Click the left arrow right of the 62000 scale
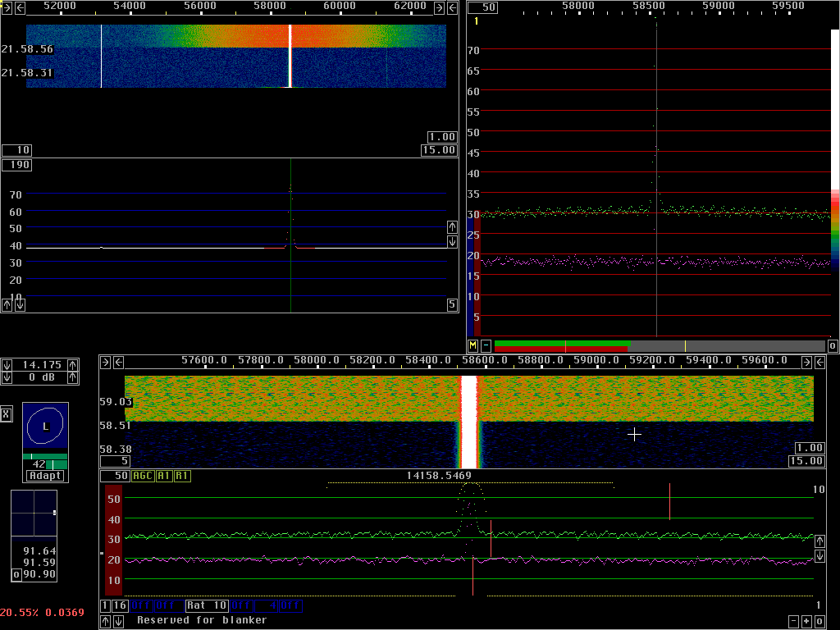The height and width of the screenshot is (630, 840). point(452,7)
